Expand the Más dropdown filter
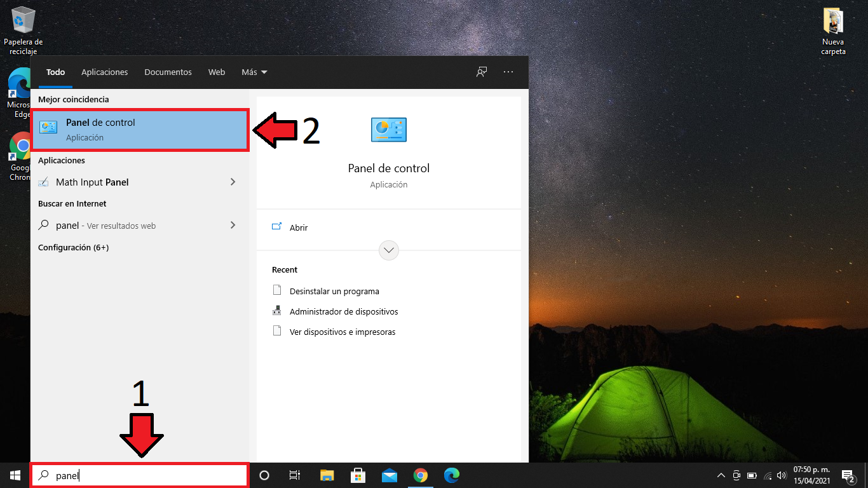Image resolution: width=868 pixels, height=488 pixels. pyautogui.click(x=254, y=72)
